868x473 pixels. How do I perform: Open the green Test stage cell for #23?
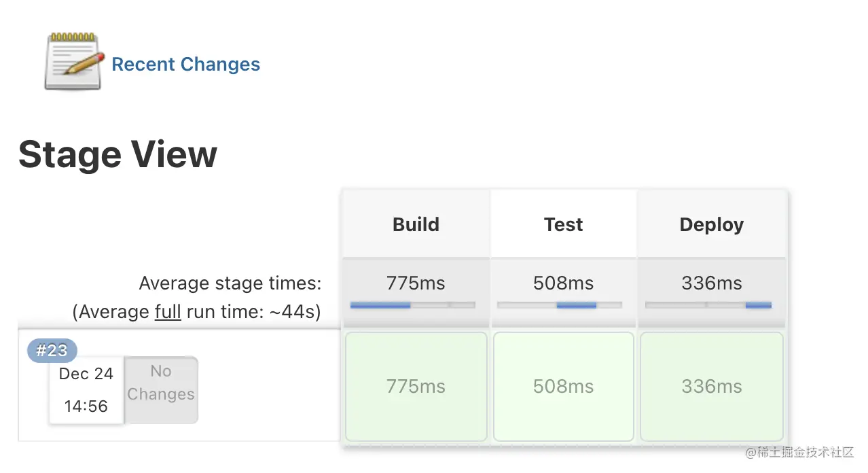click(563, 387)
